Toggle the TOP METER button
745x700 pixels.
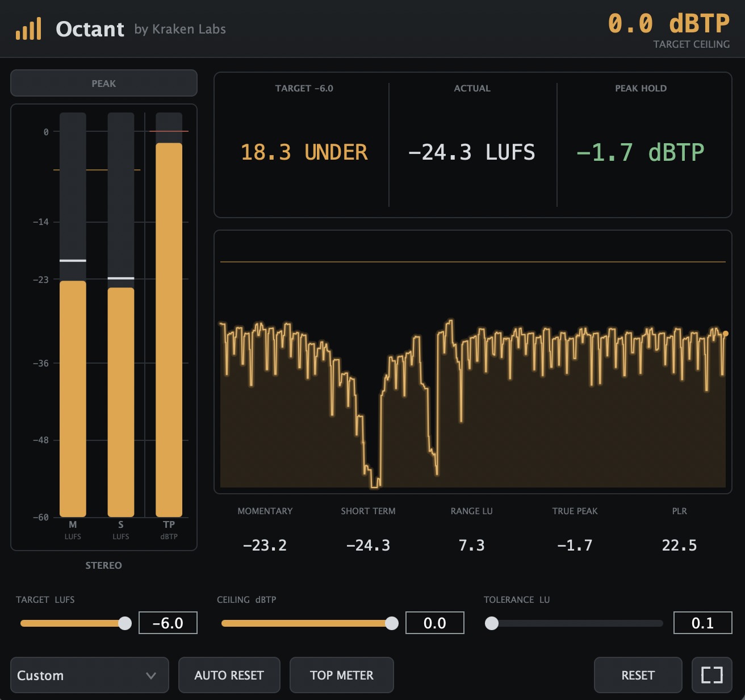342,675
